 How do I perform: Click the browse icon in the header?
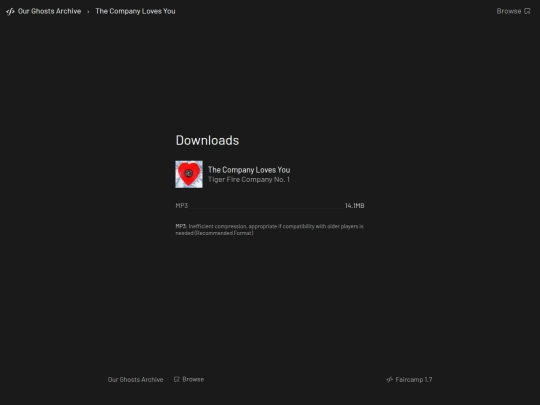527,11
